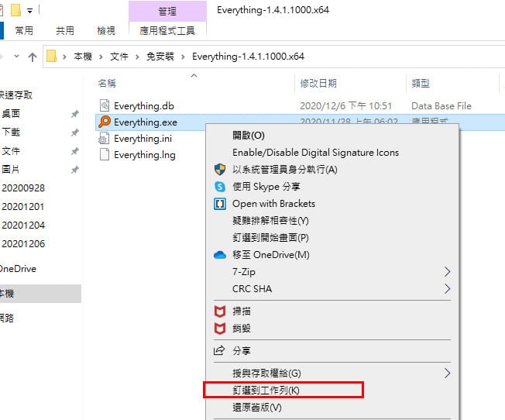Sort by 類型 column header
Viewport: 505px width, 420px height.
pyautogui.click(x=421, y=84)
